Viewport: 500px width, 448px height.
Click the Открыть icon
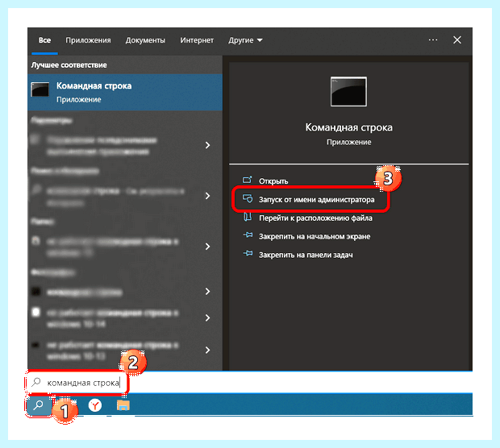point(248,180)
